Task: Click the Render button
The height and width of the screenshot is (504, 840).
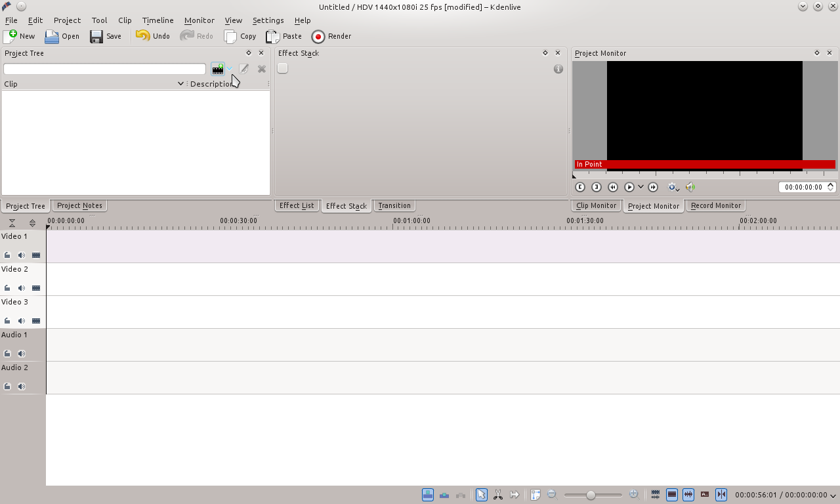Action: point(331,36)
